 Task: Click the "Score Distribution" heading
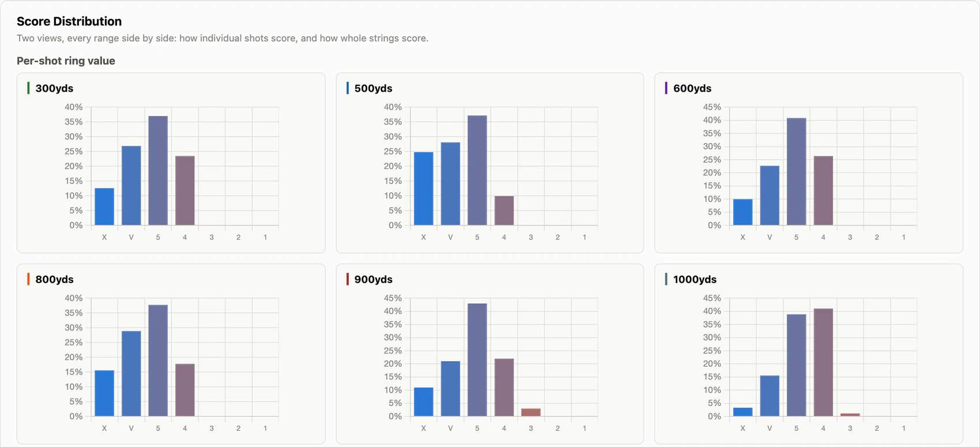point(69,21)
